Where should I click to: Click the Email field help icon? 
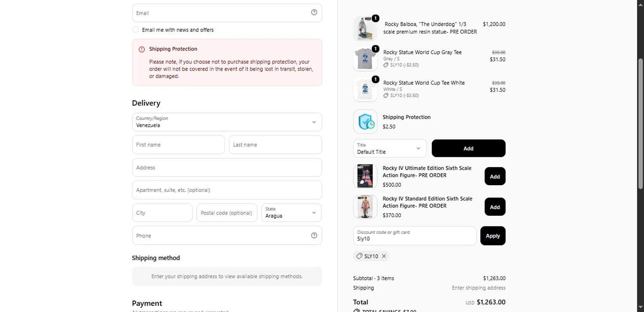click(x=314, y=12)
